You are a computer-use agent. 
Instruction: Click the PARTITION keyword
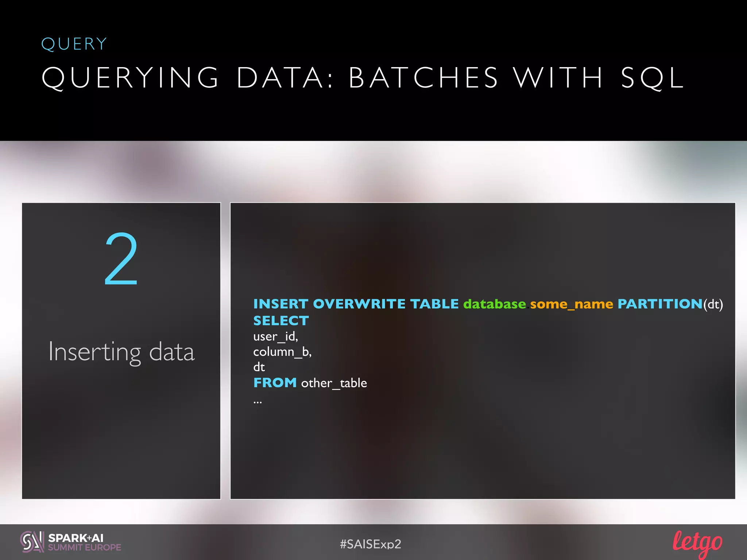(660, 304)
